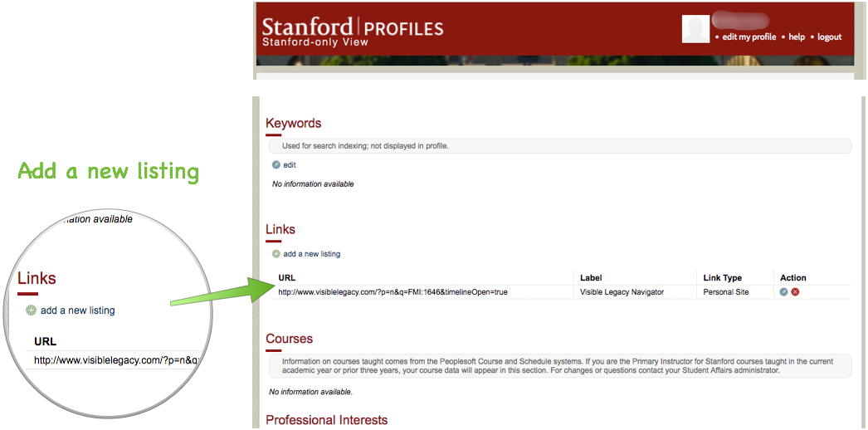Open the visiblelegacy.com URL in links table
The image size is (868, 430).
(x=393, y=292)
